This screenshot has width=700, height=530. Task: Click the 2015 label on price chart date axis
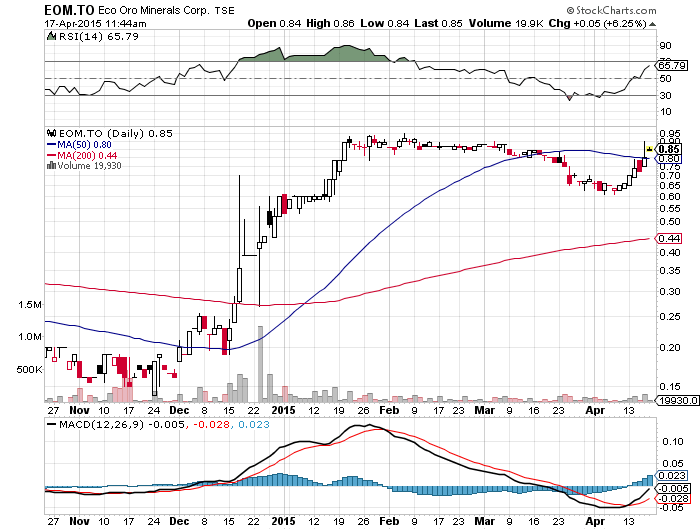coord(283,410)
